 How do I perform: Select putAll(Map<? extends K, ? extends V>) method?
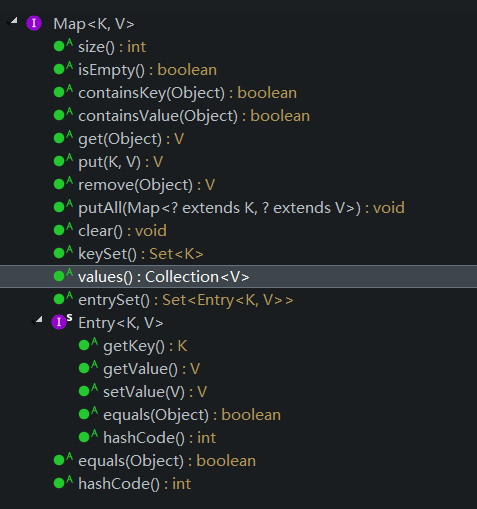pos(241,208)
